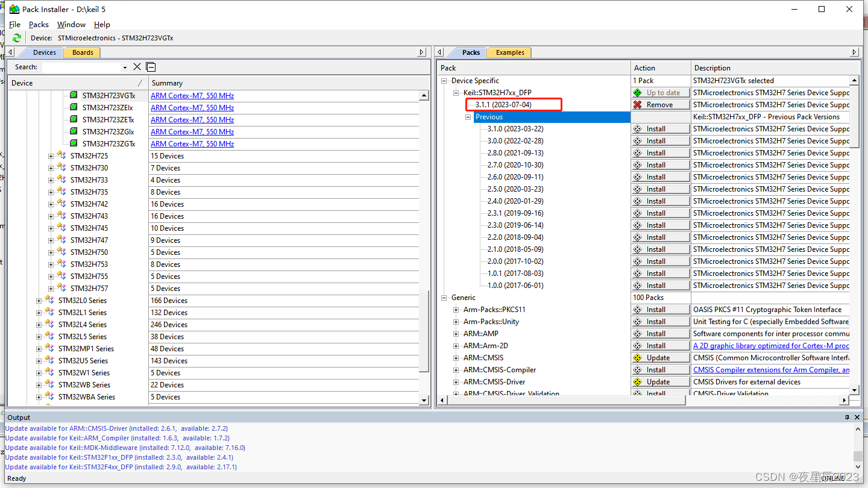This screenshot has width=868, height=488.
Task: Open the Packs menu
Action: (39, 25)
